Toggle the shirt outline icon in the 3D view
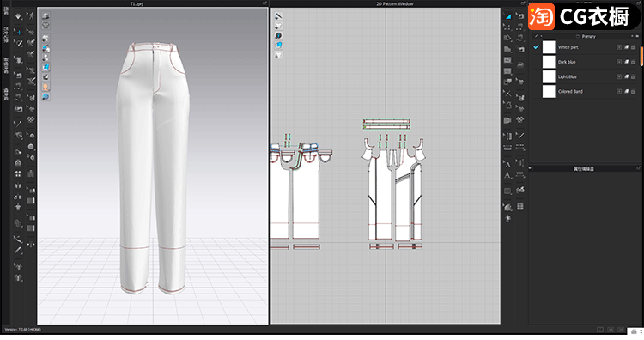 46,26
